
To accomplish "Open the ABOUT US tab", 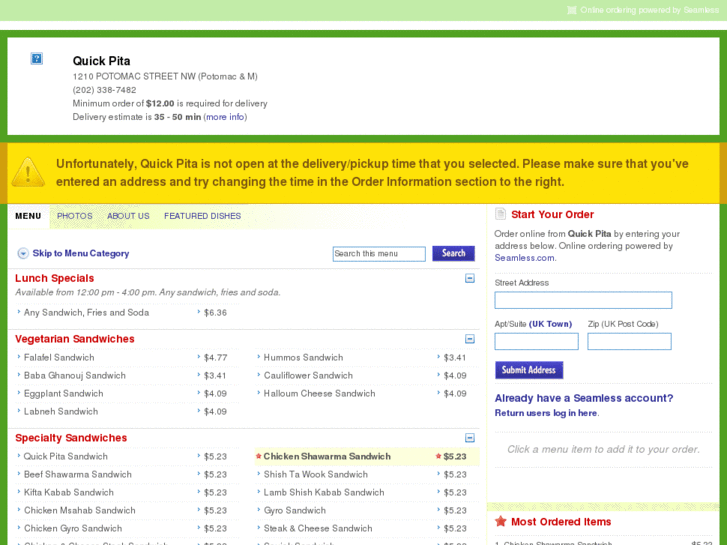I will click(128, 216).
